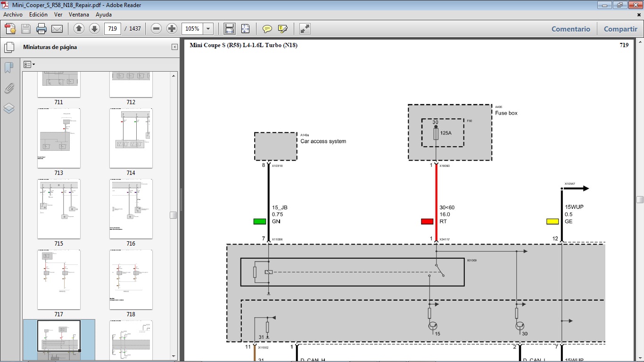Select the page 715 thumbnail
Viewport: 644px width, 362px height.
click(59, 209)
